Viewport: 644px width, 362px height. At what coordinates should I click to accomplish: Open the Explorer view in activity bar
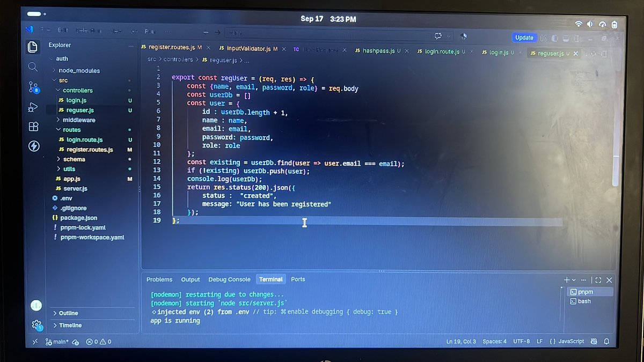pyautogui.click(x=33, y=46)
